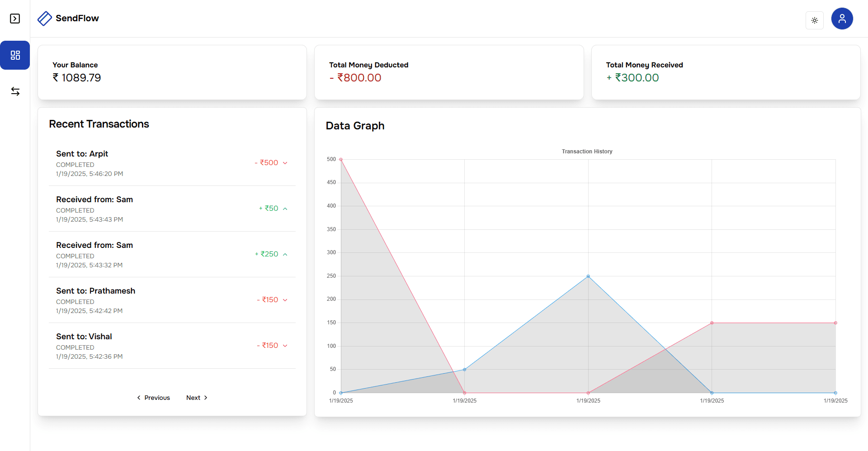Expand the Sent to: Prathamesh chevron
Screen dimensions: 868x451
pos(285,300)
